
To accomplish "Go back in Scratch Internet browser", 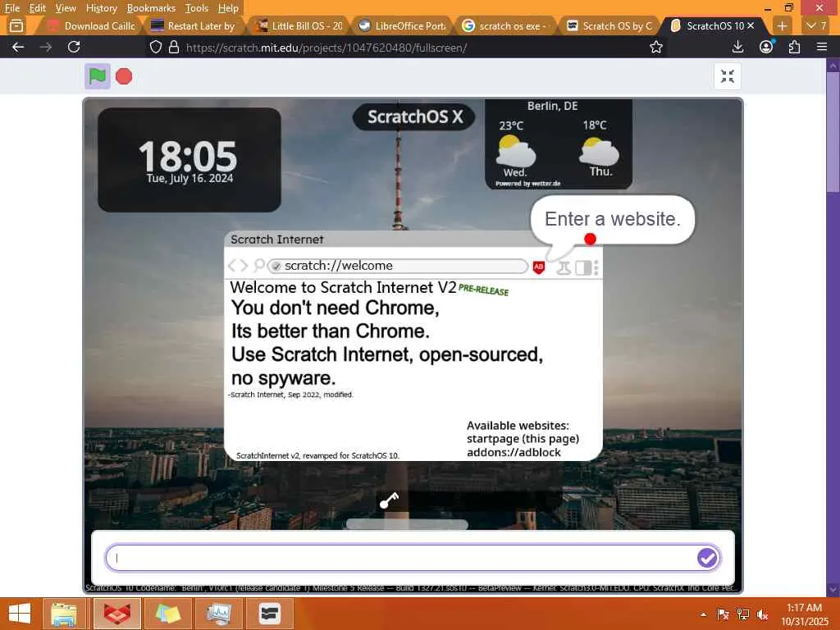I will coord(232,266).
